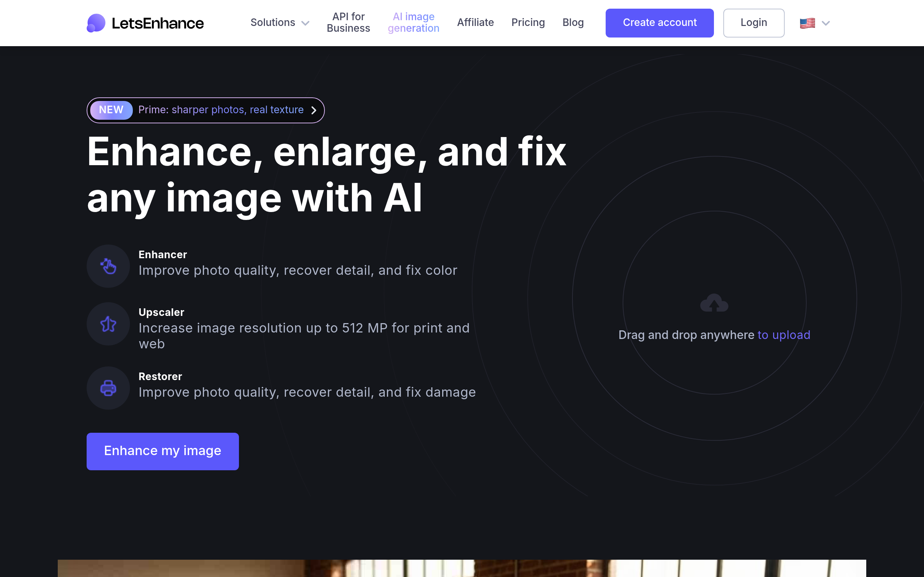Go to the Blog section

pyautogui.click(x=573, y=22)
